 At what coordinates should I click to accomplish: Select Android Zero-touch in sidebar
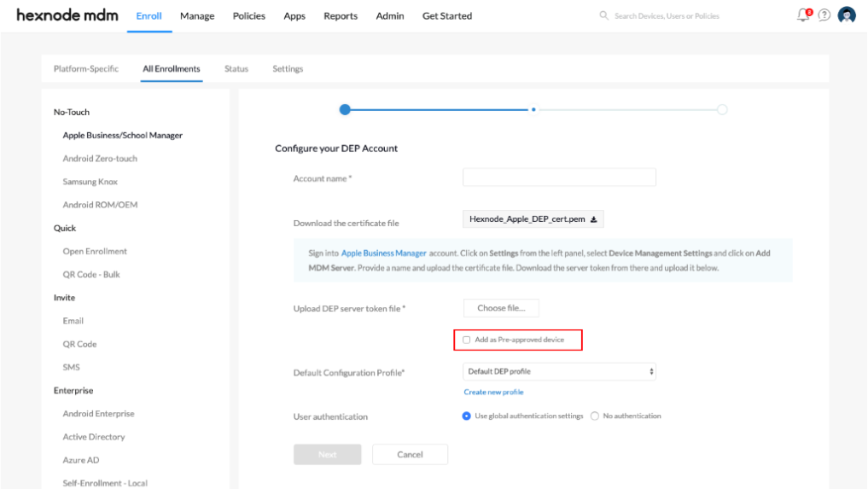pyautogui.click(x=100, y=159)
